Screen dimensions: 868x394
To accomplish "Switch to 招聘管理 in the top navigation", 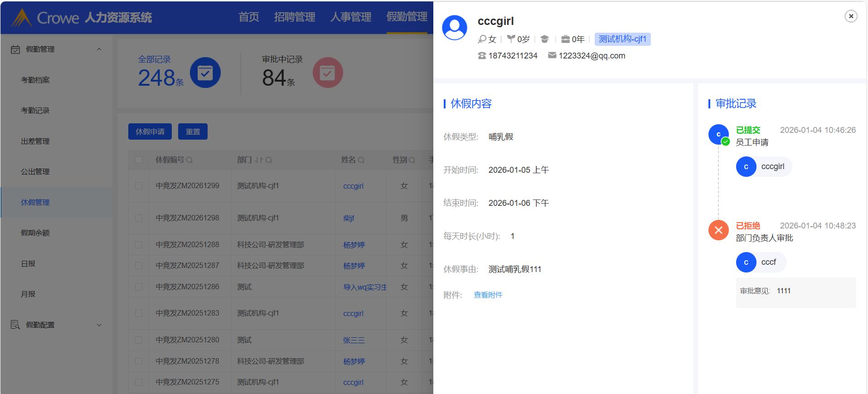I will click(x=295, y=17).
